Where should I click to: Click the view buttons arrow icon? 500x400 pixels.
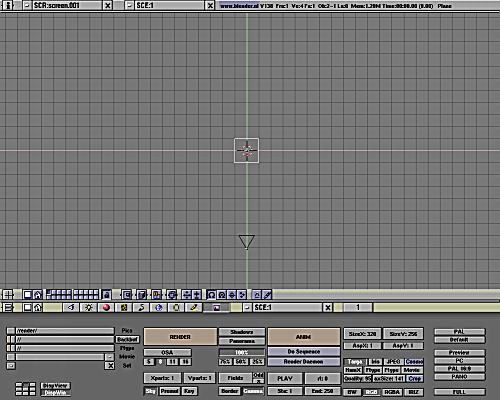(71, 307)
